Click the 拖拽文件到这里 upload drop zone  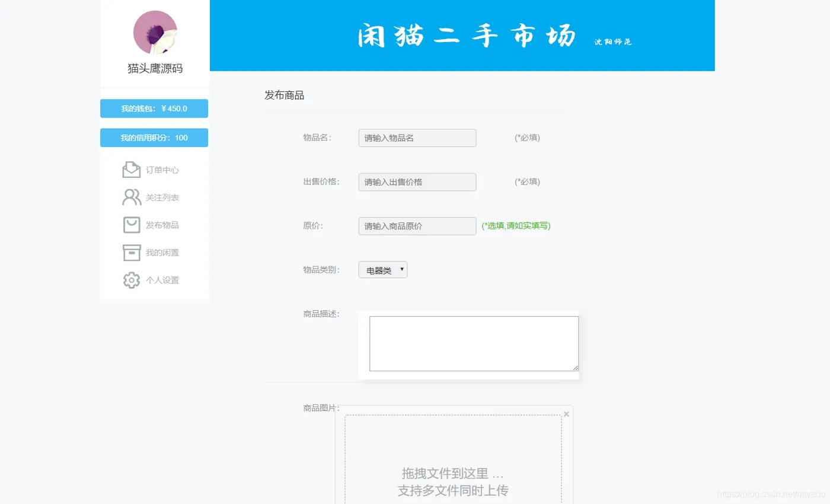(x=454, y=460)
